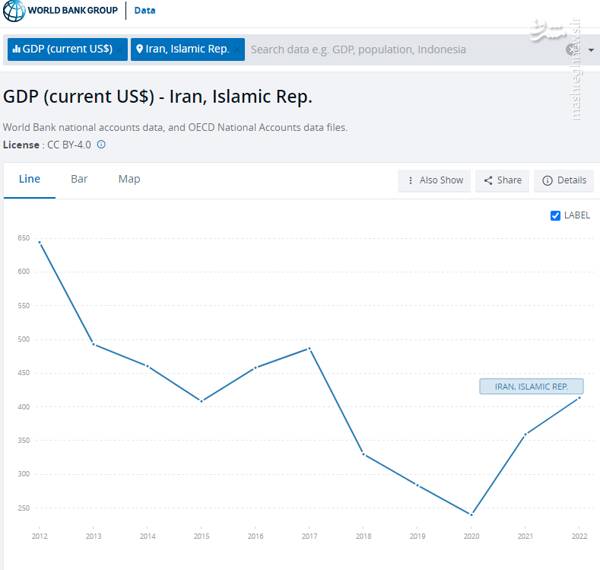Click the 2020 data point on line
Viewport: 600px width, 570px height.
click(x=471, y=515)
